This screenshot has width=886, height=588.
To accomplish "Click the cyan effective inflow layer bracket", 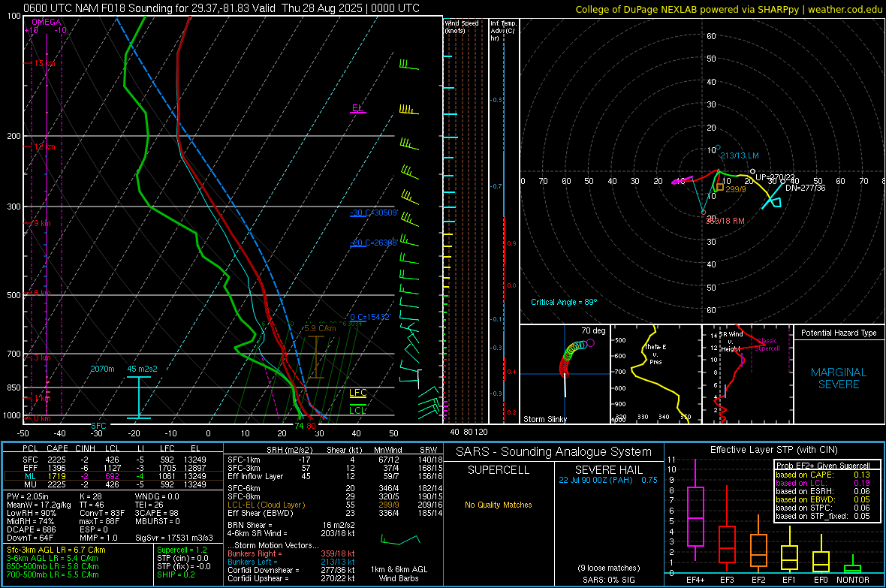I will coord(139,397).
